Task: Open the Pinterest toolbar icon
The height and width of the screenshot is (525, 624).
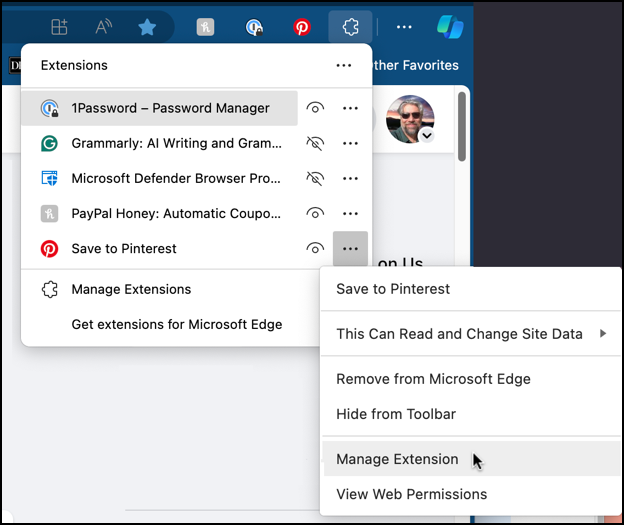Action: tap(302, 27)
